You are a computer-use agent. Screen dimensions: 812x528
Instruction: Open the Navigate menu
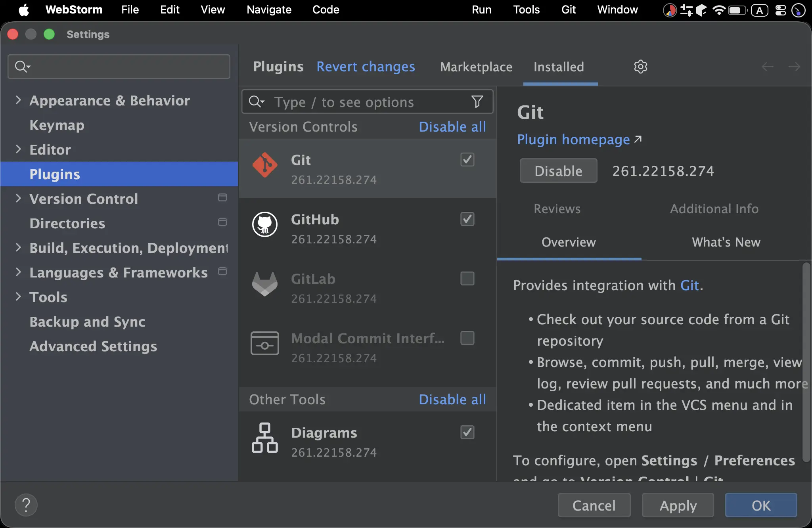pyautogui.click(x=269, y=10)
